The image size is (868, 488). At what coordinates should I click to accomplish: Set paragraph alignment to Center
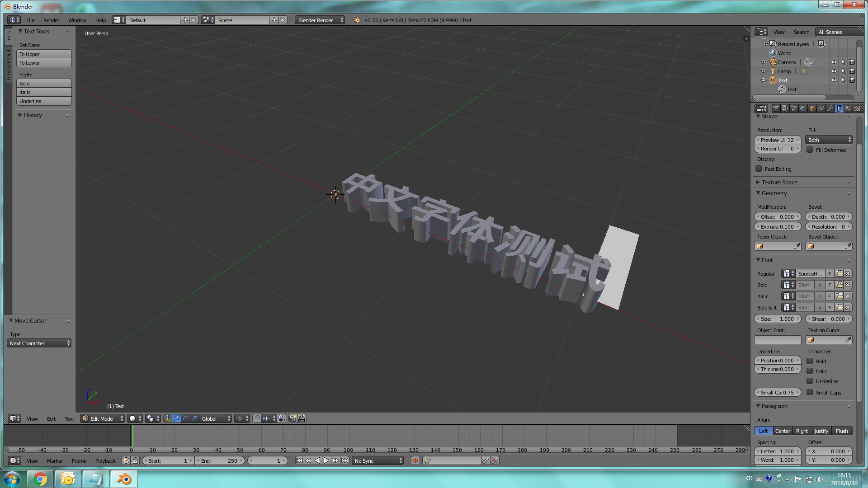(783, 431)
